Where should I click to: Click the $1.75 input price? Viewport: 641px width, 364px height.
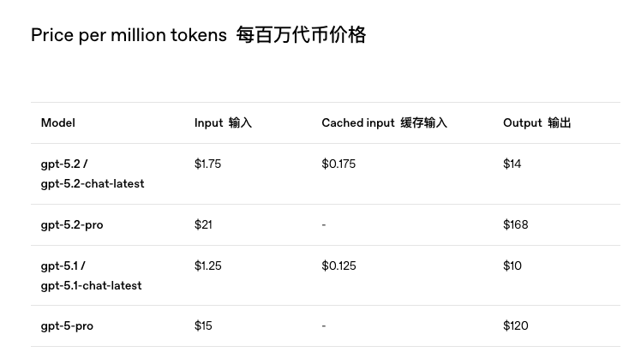click(207, 164)
